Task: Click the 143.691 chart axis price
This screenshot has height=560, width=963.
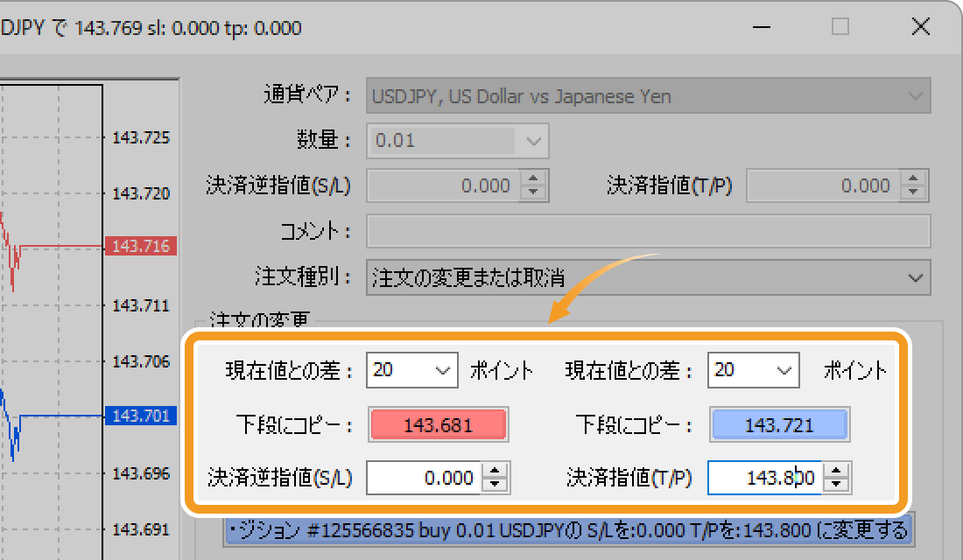Action: (141, 529)
